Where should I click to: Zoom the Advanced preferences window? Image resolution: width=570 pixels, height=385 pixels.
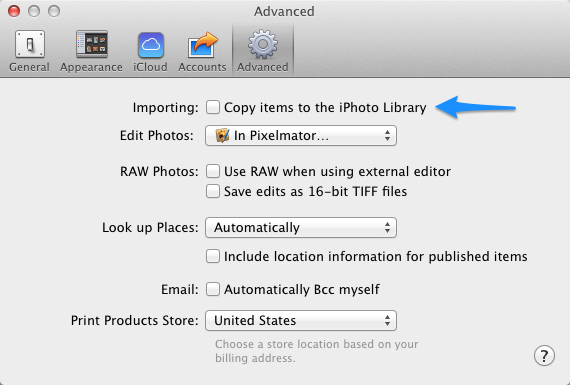pos(54,11)
